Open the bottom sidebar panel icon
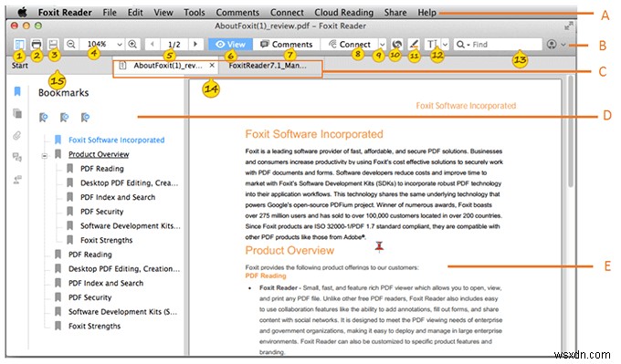The width and height of the screenshot is (621, 364). pos(17,179)
